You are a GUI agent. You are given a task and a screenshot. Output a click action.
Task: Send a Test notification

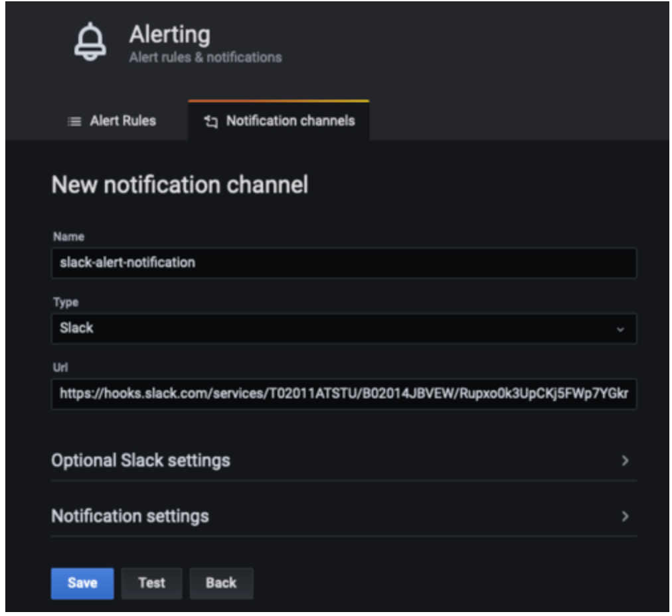(151, 583)
